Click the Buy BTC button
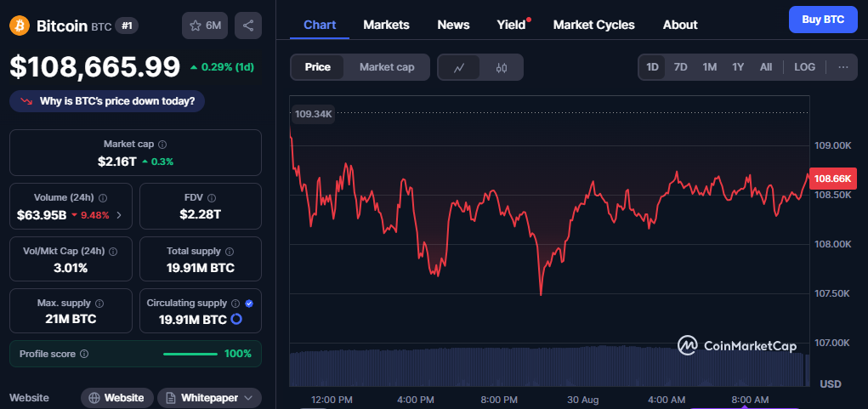Image resolution: width=868 pixels, height=409 pixels. [x=822, y=20]
